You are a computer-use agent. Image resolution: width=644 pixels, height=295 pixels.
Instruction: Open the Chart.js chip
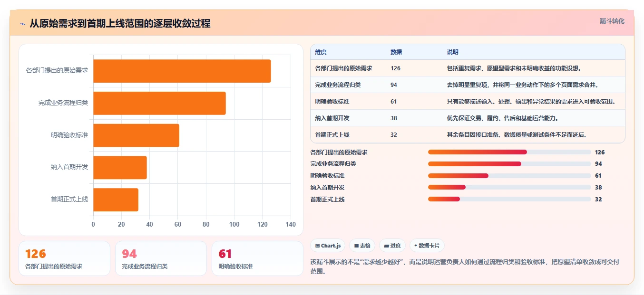[328, 246]
